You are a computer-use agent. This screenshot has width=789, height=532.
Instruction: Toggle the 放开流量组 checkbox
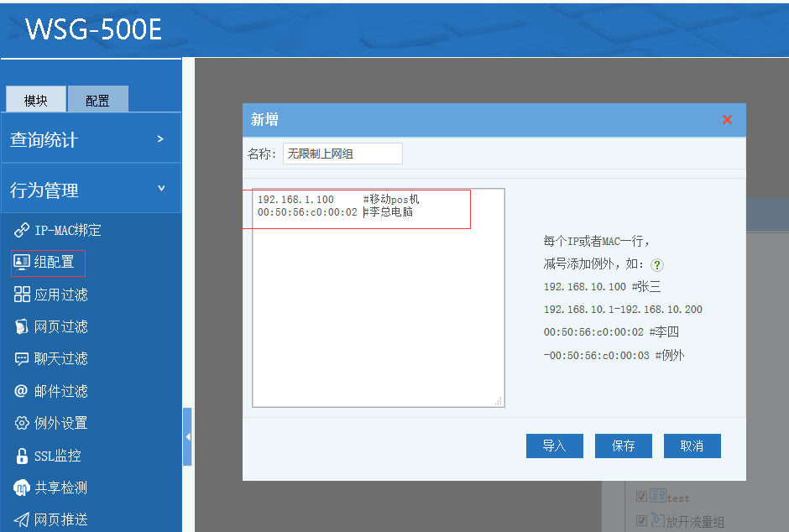(x=641, y=520)
